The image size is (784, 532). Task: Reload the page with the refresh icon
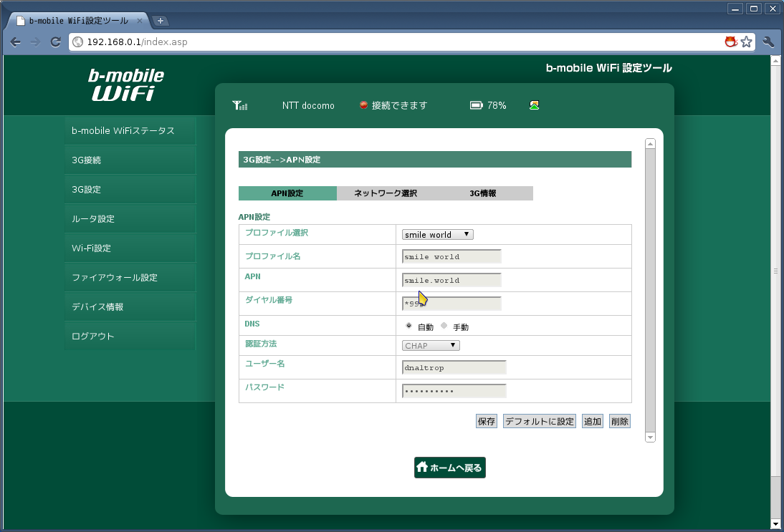pos(55,42)
